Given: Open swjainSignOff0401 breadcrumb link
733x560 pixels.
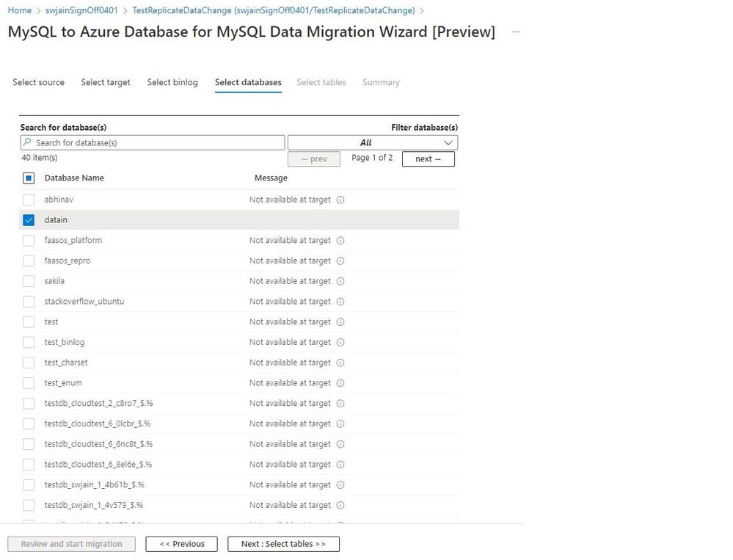Looking at the screenshot, I should click(x=81, y=10).
